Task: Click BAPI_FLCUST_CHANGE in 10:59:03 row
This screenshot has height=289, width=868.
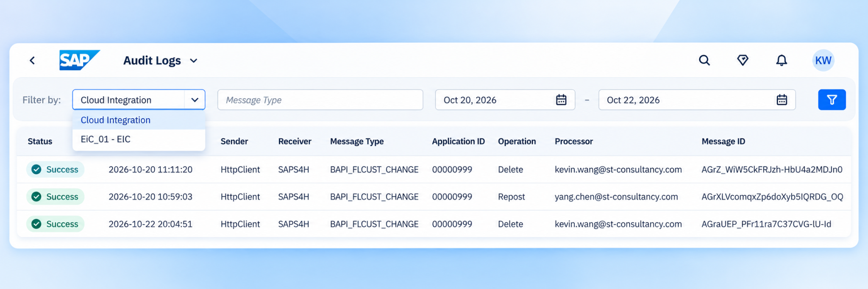Action: (374, 197)
